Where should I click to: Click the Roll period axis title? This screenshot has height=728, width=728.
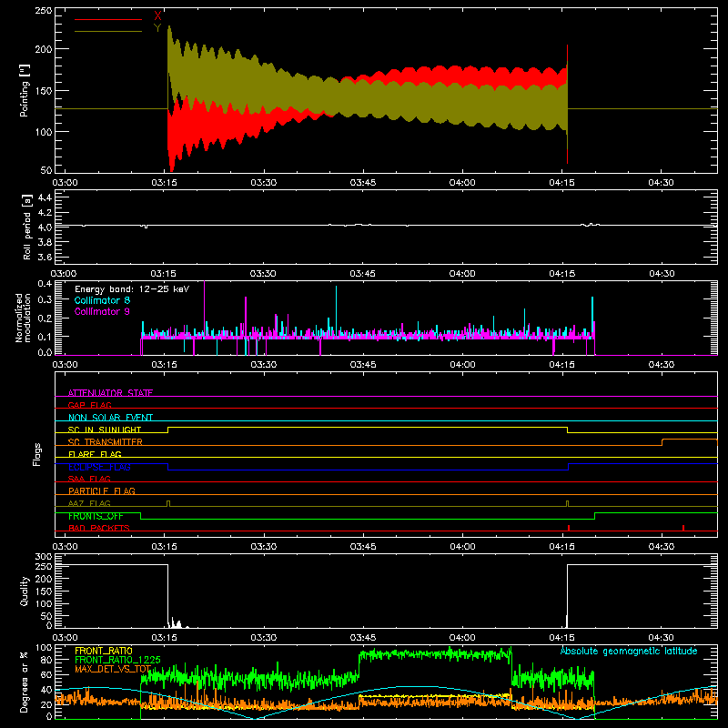(x=27, y=227)
